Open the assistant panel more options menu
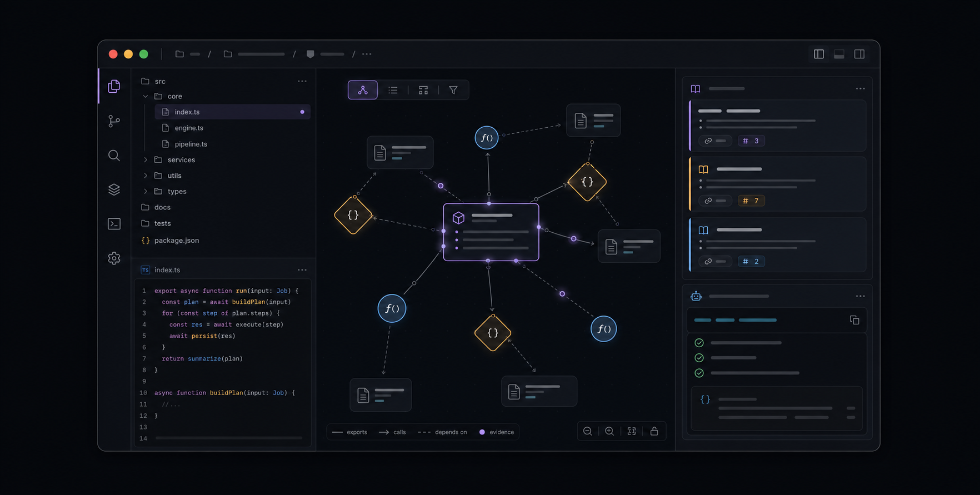The height and width of the screenshot is (495, 980). [861, 296]
